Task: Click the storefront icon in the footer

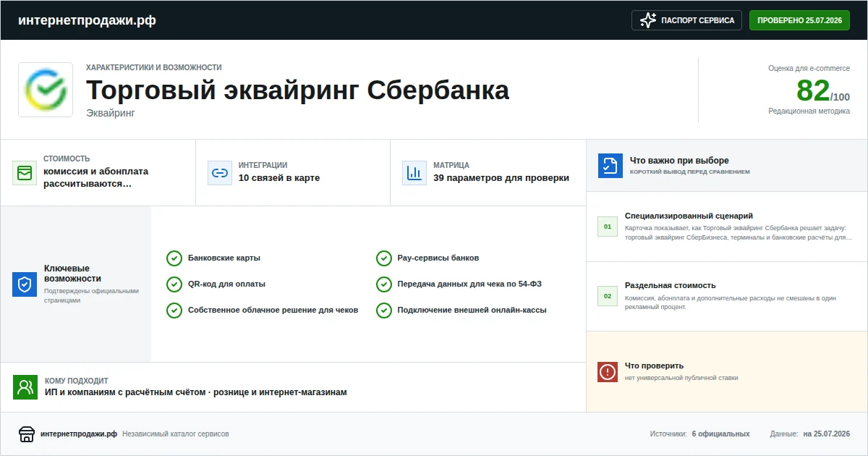Action: [27, 434]
